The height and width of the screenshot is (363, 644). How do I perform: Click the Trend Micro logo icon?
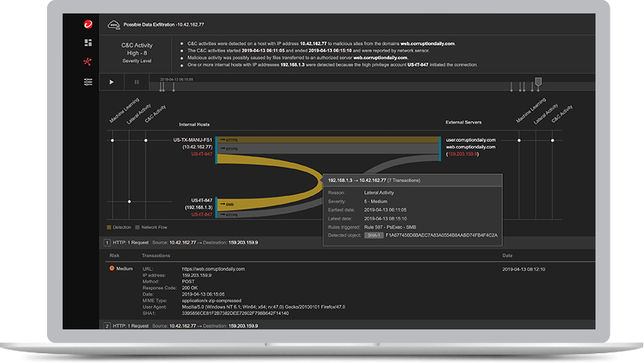[x=88, y=25]
